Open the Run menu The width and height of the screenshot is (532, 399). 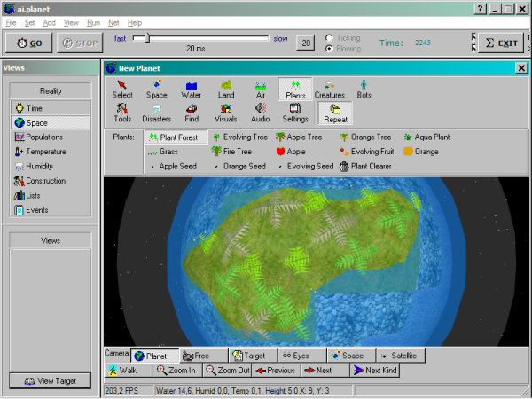point(92,21)
